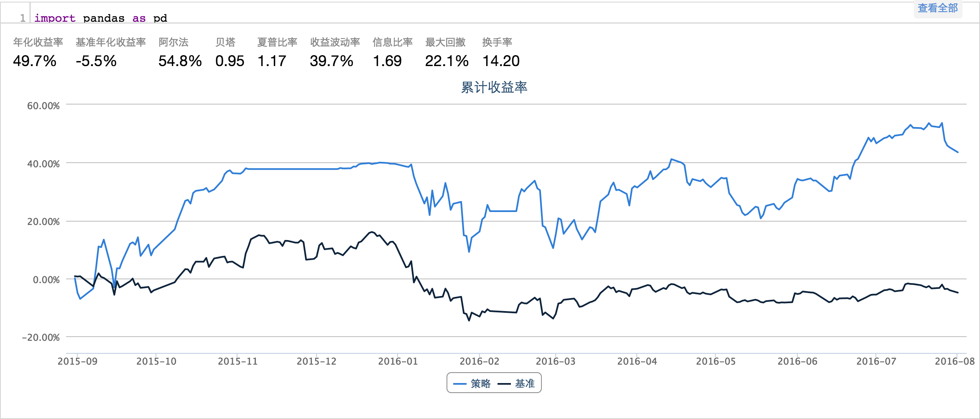Toggle the 策略 series in the legend

pos(480,383)
